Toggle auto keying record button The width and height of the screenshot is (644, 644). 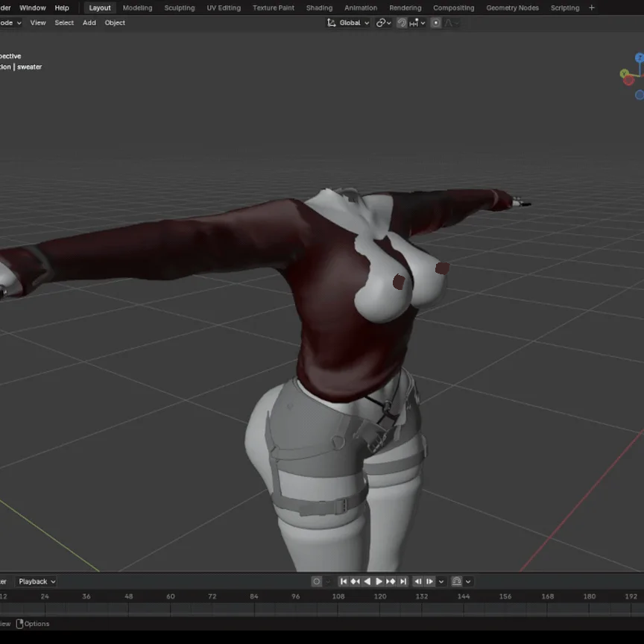click(x=317, y=581)
